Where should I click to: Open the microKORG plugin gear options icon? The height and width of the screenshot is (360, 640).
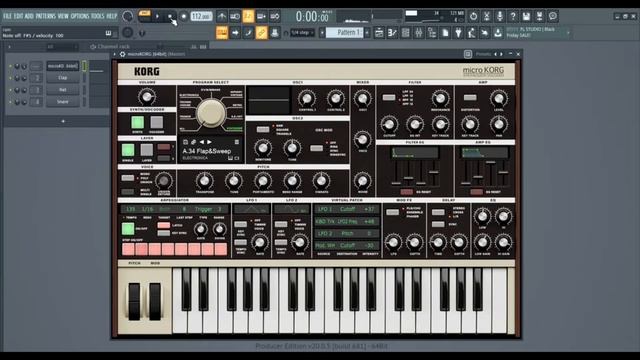click(122, 54)
